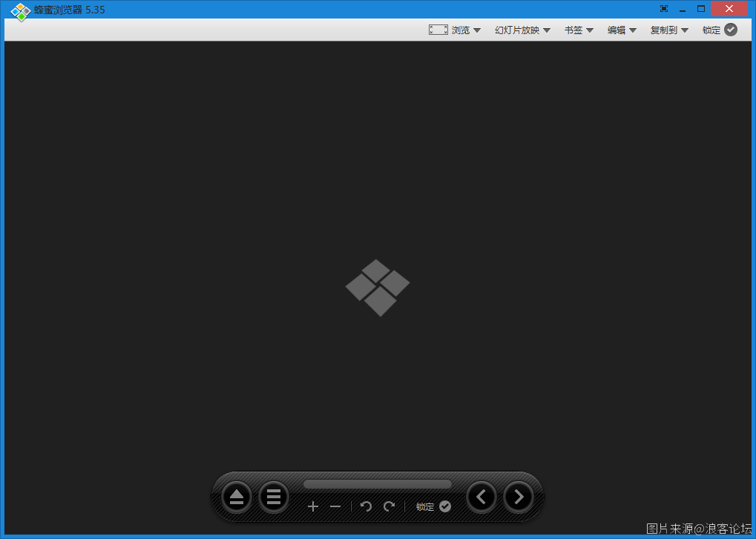Click the eject/open file button
The width and height of the screenshot is (756, 539).
(237, 497)
